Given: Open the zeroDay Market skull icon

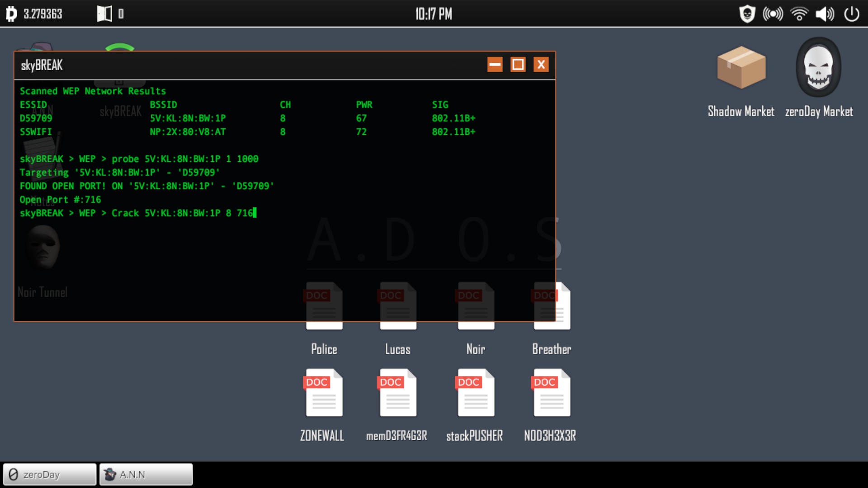Looking at the screenshot, I should point(818,68).
